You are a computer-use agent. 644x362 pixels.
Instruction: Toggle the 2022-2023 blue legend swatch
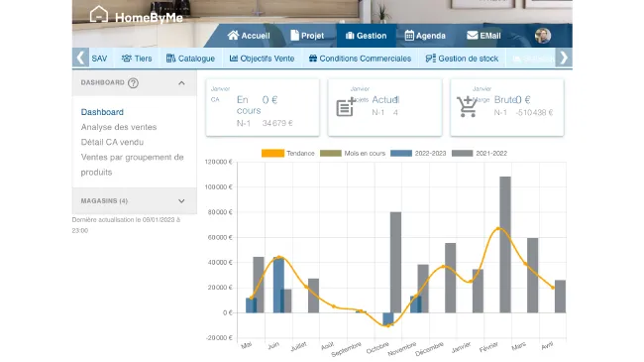click(x=401, y=153)
